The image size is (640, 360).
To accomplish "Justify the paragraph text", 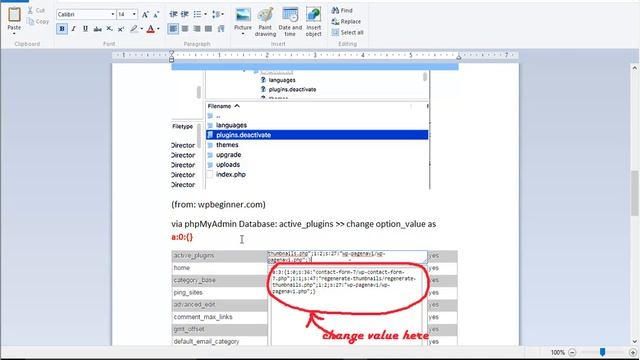I will (x=209, y=29).
